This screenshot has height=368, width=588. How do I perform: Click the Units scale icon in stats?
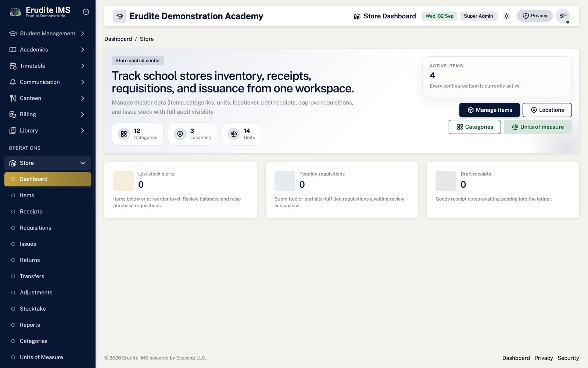tap(234, 134)
